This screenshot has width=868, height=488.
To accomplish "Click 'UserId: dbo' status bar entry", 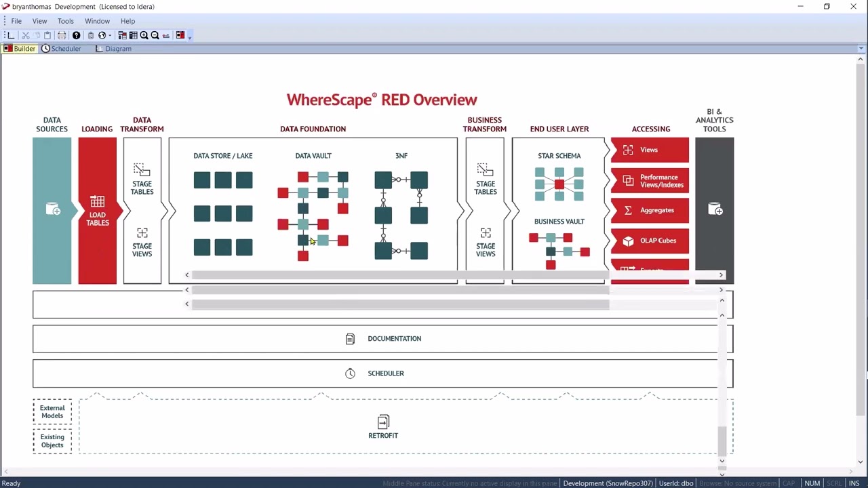I will [x=676, y=483].
